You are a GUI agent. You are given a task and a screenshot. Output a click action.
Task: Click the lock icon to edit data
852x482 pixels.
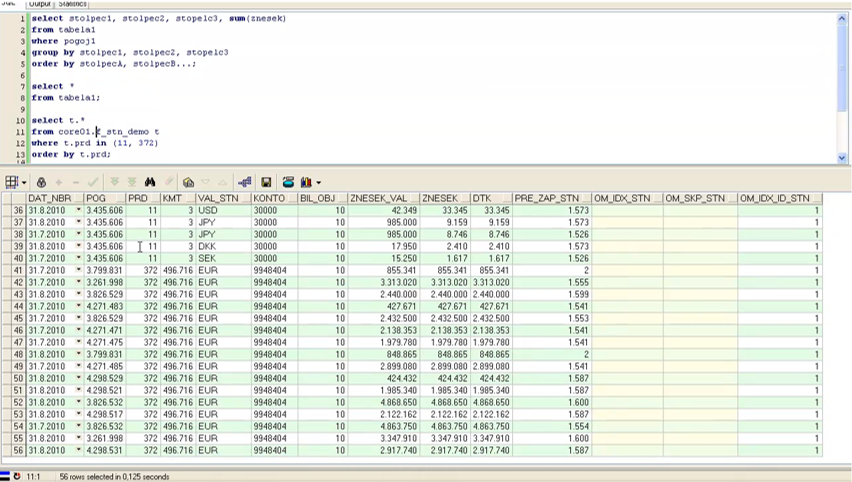tap(41, 182)
